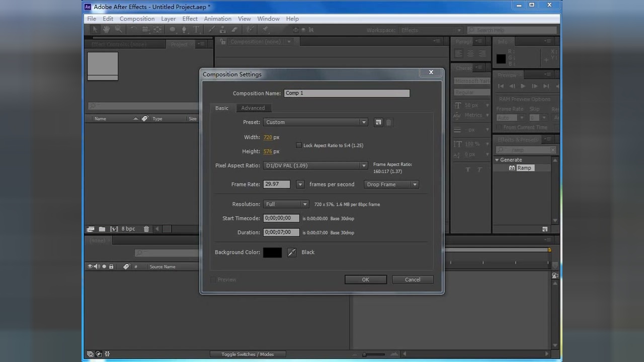Screen dimensions: 644x362
Task: Open the Workspace Effects dropdown
Action: tap(431, 30)
